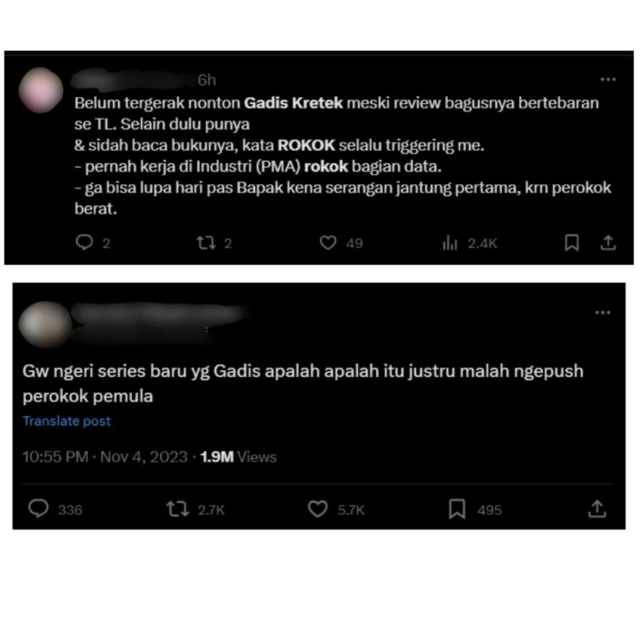Bookmark the tweet with 495 bookmarks
The width and height of the screenshot is (644, 644).
coord(457,509)
